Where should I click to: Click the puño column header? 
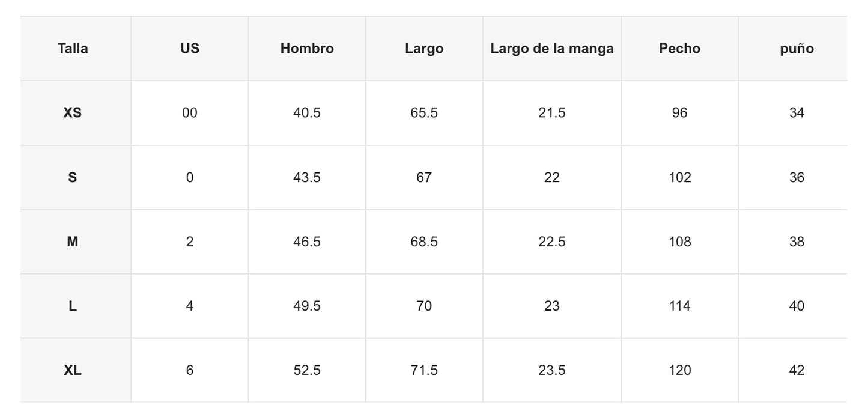[x=797, y=49]
